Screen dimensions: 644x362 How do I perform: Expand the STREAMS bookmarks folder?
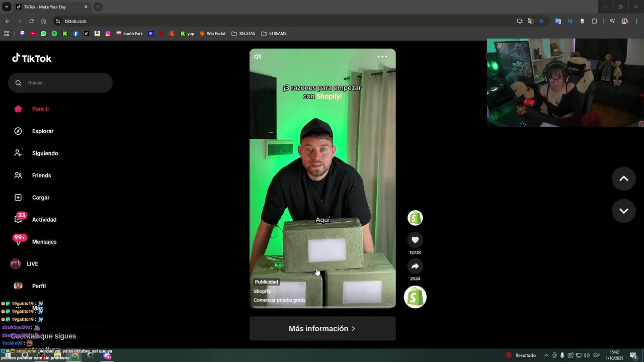[x=274, y=34]
